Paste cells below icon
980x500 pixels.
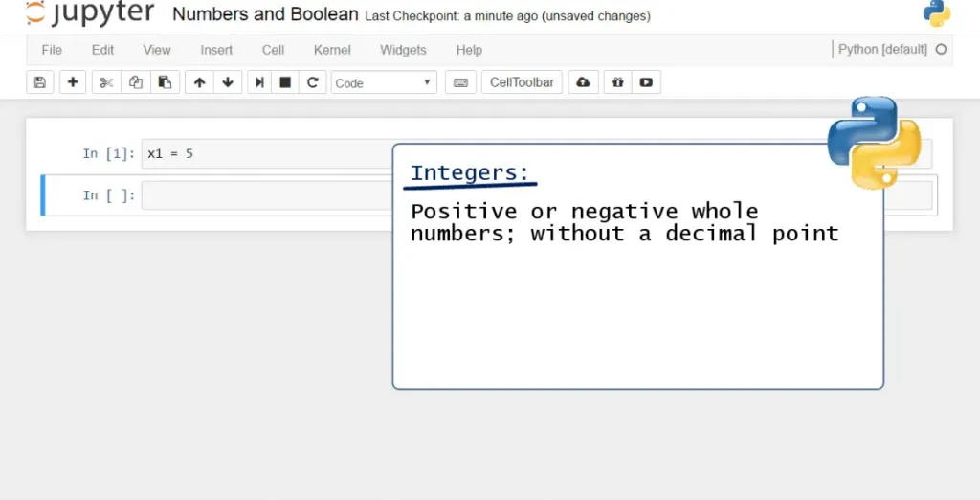(165, 82)
